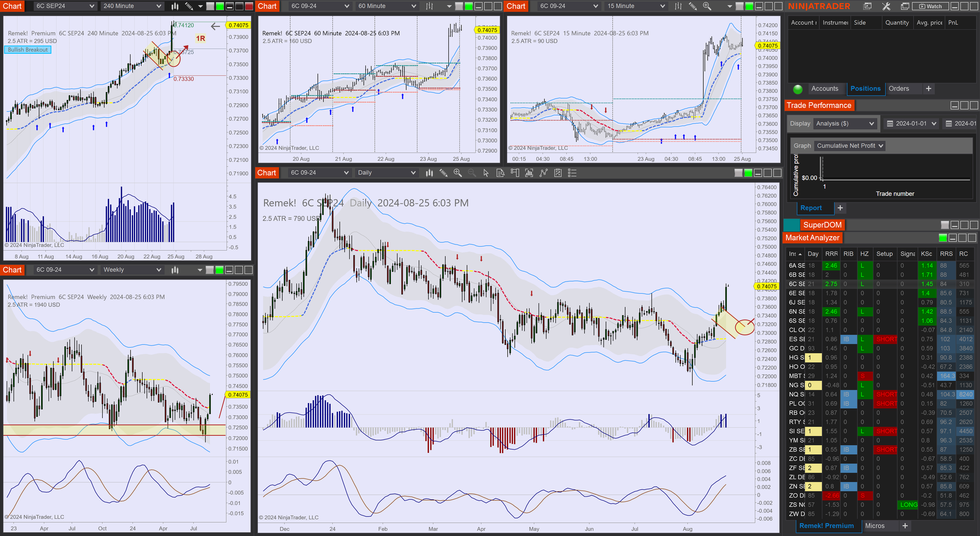The width and height of the screenshot is (980, 536).
Task: Click the bar style icon on 240 Minute chart
Action: [175, 6]
